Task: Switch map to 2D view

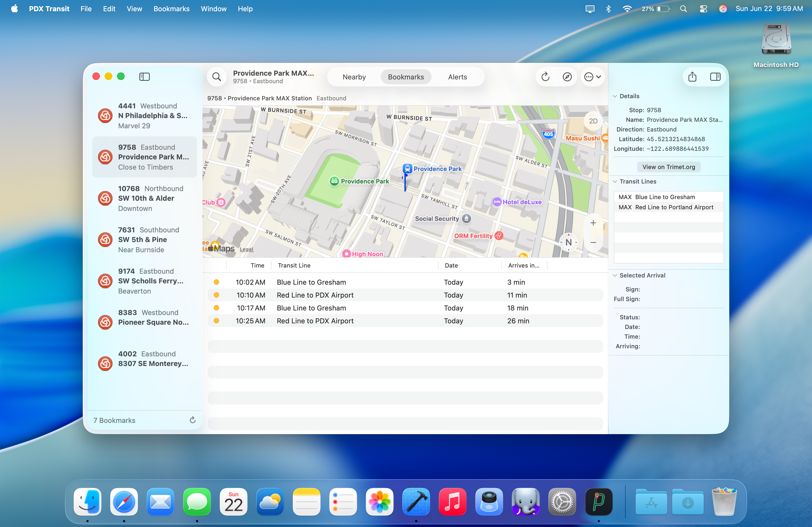Action: tap(593, 121)
